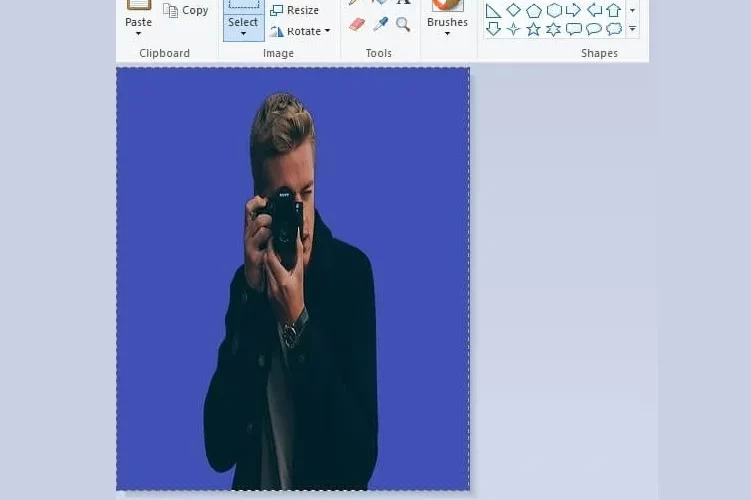Choose the rounded rectangular callout shape
This screenshot has width=751, height=500.
point(574,29)
